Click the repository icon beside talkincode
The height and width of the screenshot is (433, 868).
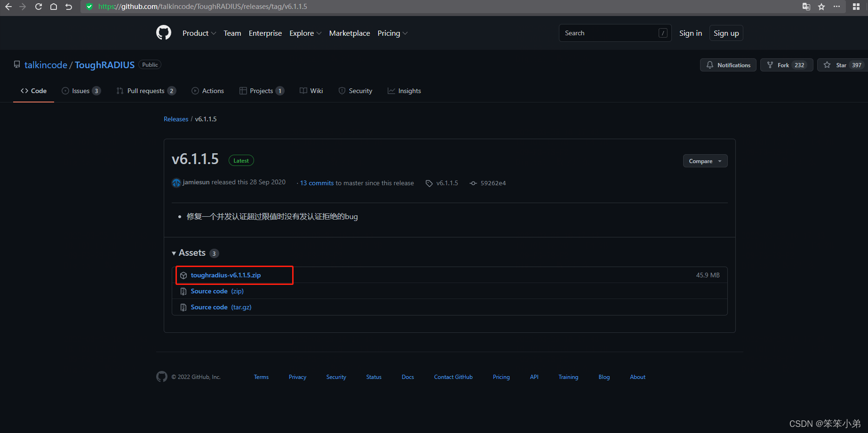tap(17, 64)
